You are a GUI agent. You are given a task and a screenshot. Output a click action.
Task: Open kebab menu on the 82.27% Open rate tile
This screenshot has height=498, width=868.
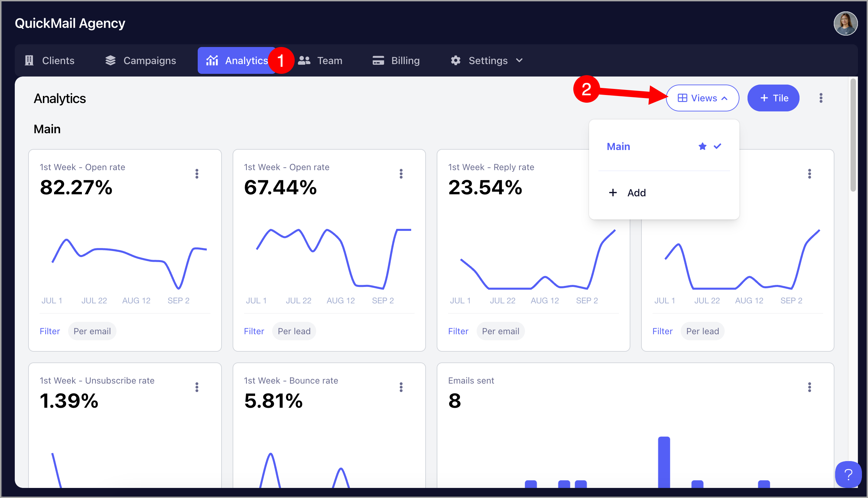click(197, 174)
